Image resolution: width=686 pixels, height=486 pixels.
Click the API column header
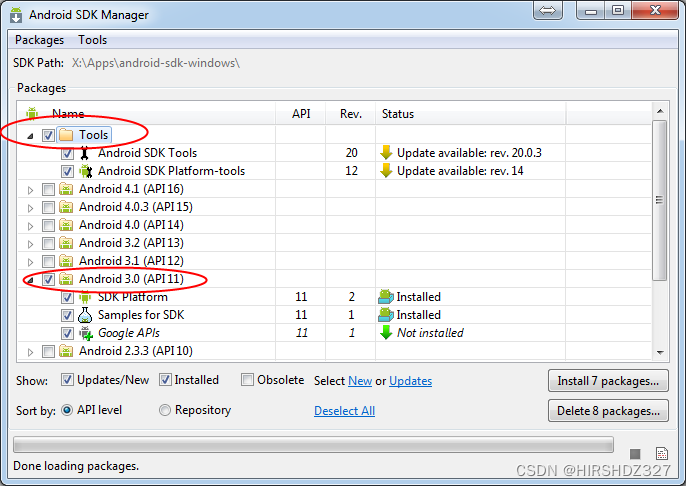301,114
